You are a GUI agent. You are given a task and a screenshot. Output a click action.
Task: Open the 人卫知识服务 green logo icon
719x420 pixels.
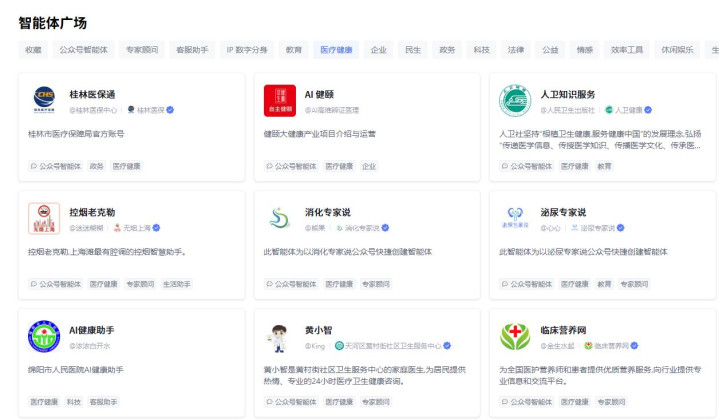coord(515,100)
